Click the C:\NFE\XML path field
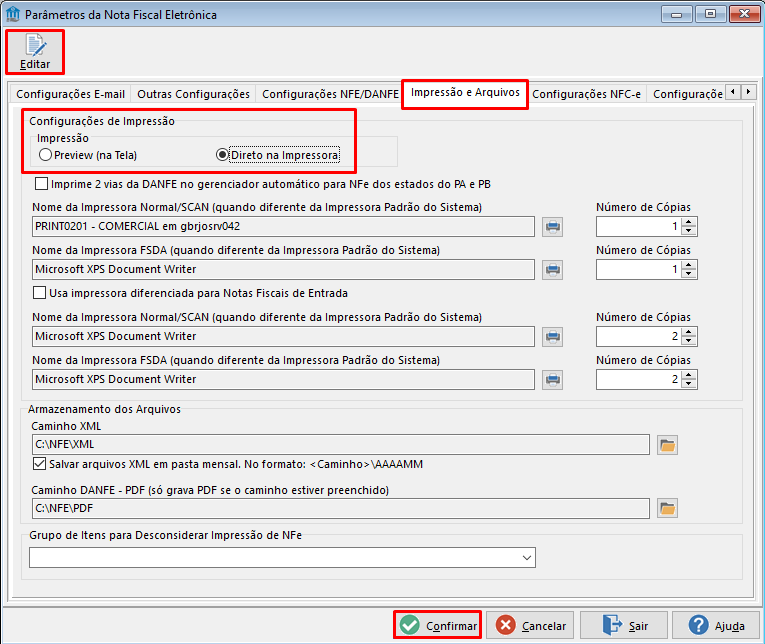This screenshot has height=644, width=765. click(x=341, y=445)
